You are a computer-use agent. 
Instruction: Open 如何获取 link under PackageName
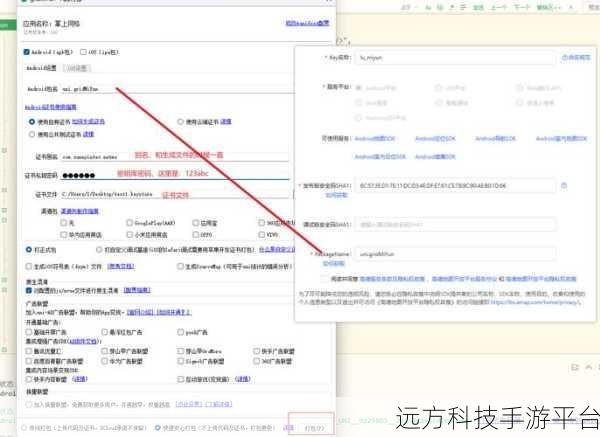(334, 263)
